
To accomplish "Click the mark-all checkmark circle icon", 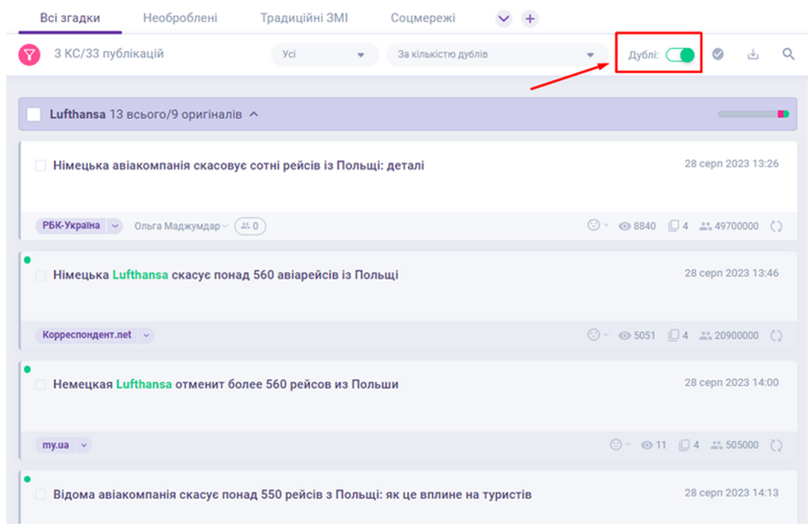I will (718, 55).
